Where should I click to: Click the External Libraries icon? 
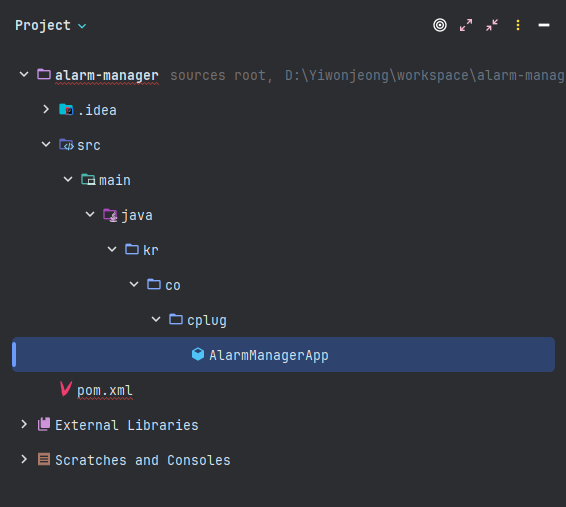(x=44, y=424)
